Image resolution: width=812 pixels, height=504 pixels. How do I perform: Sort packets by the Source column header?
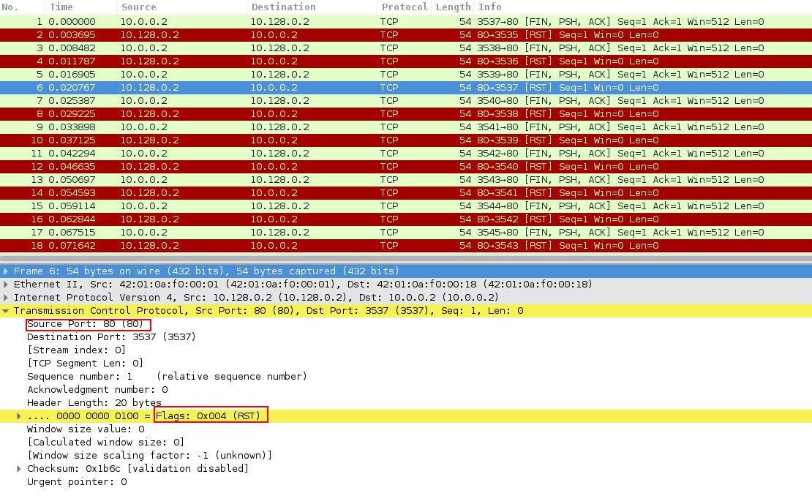coord(181,7)
